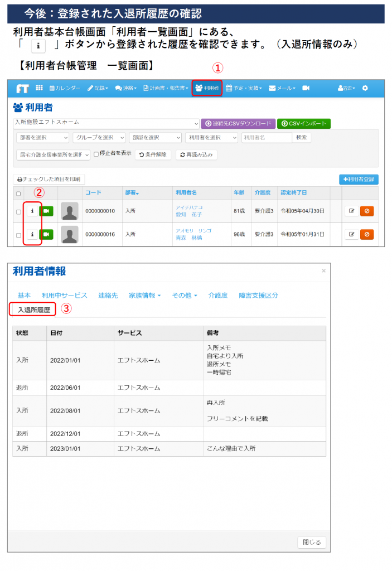Expand the 入所施設エフトスホーム facility dropdown

tap(107, 123)
